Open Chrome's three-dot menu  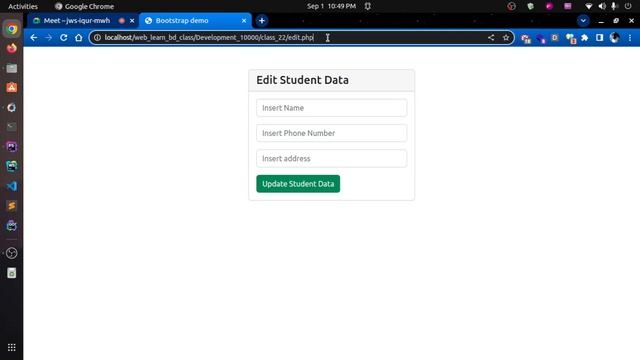630,38
